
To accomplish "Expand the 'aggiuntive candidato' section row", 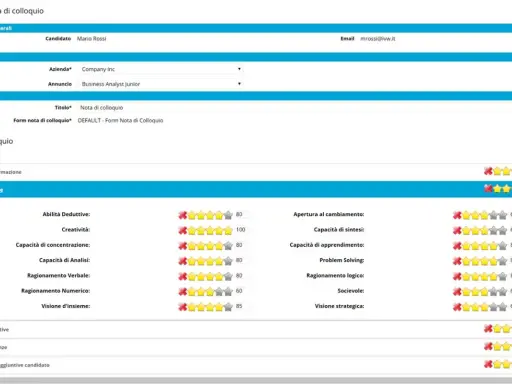I will 256,365.
